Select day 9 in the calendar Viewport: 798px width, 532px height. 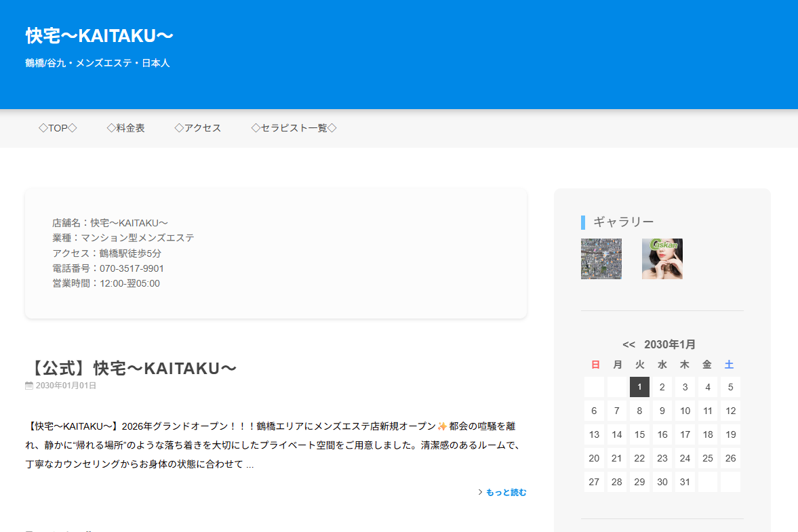coord(662,411)
